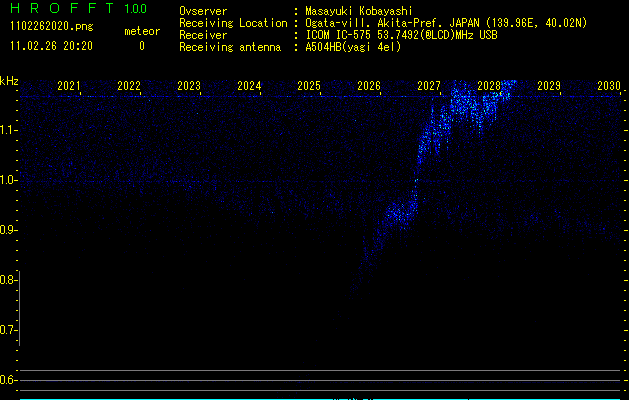This screenshot has height=400, width=629.
Task: Click the 2022 time marker
Action: click(129, 86)
